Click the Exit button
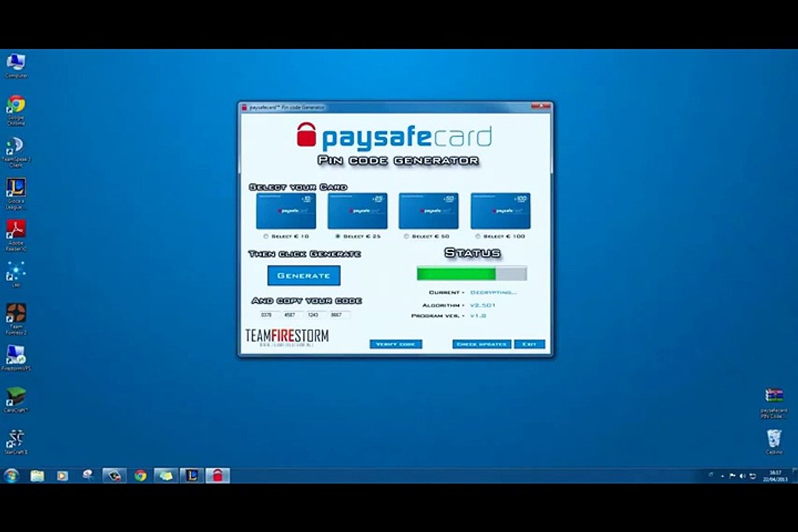Viewport: 798px width, 532px height. click(x=529, y=344)
